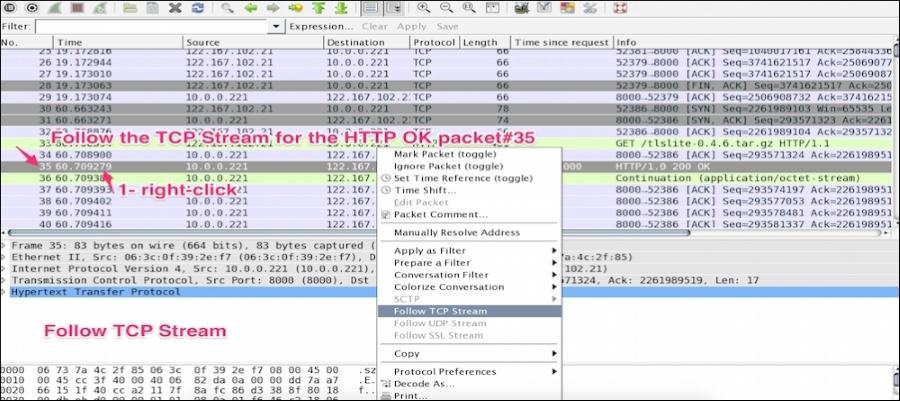Sort by the Destination column header
Viewport: 900px width, 401px height.
[367, 42]
